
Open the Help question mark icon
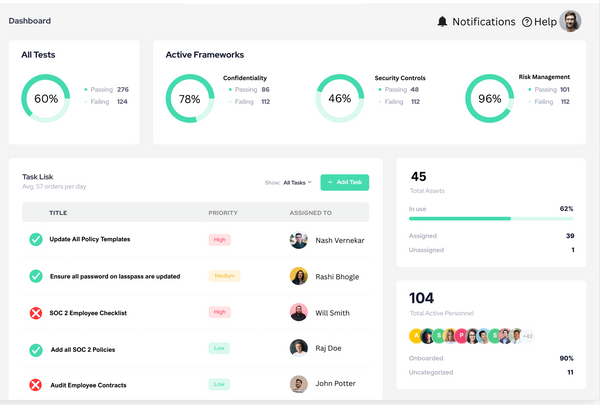[x=527, y=22]
